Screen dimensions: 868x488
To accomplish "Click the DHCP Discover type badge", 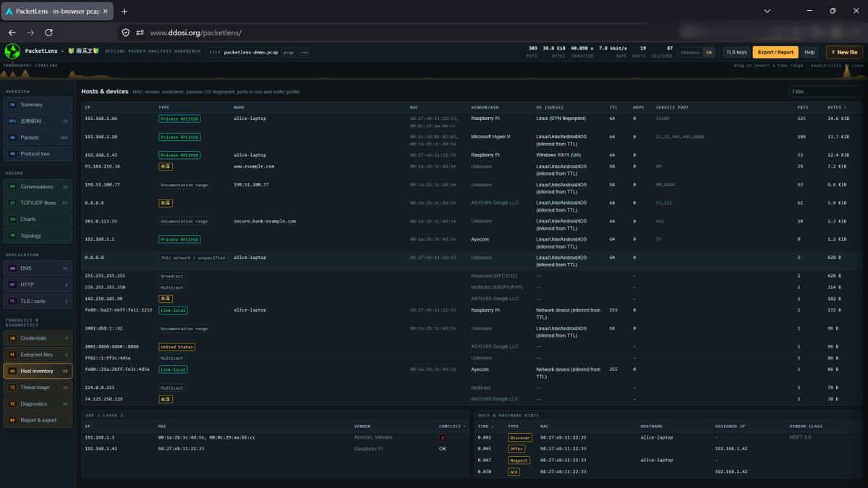I will coord(519,437).
